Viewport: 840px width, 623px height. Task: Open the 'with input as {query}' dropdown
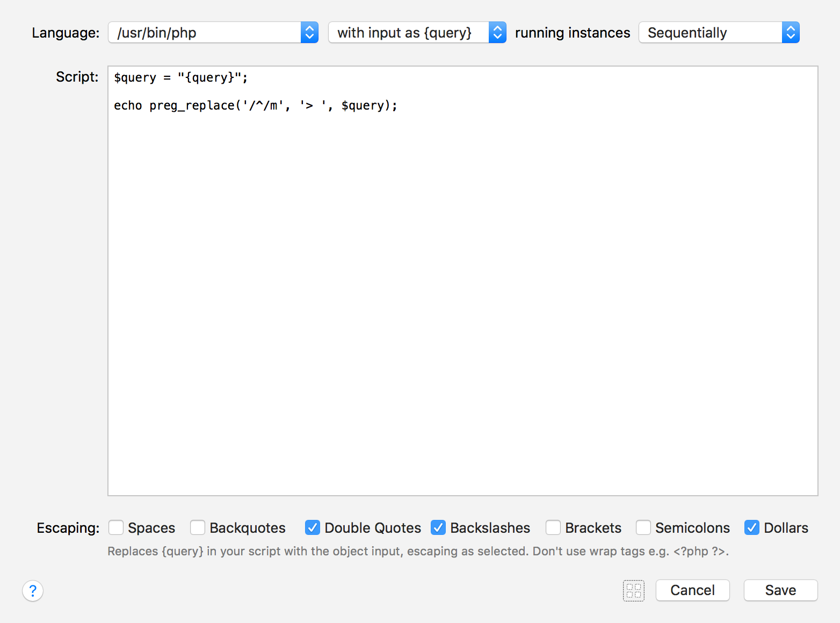tap(417, 33)
